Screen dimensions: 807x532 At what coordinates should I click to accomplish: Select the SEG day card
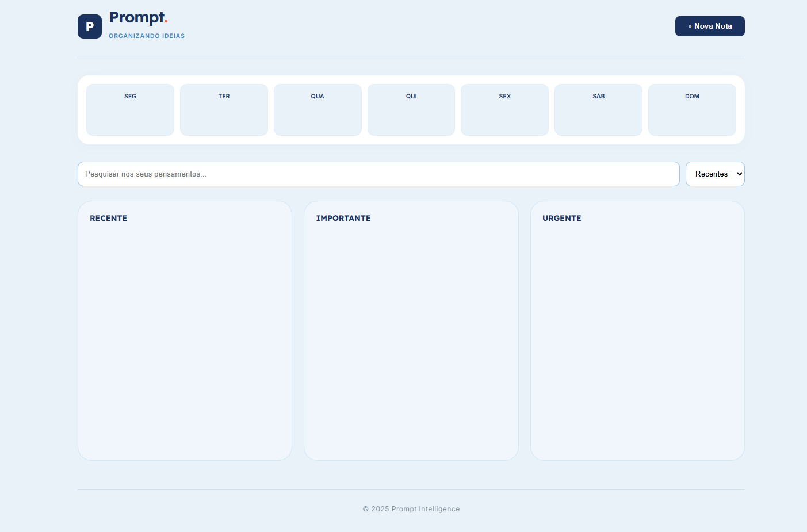(130, 110)
